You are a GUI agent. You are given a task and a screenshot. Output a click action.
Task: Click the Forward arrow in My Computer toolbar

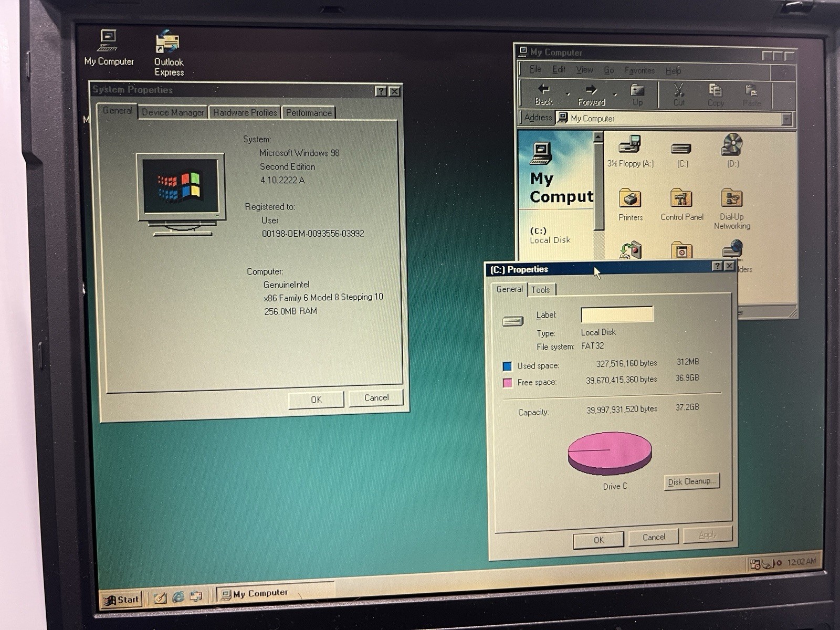pos(591,95)
